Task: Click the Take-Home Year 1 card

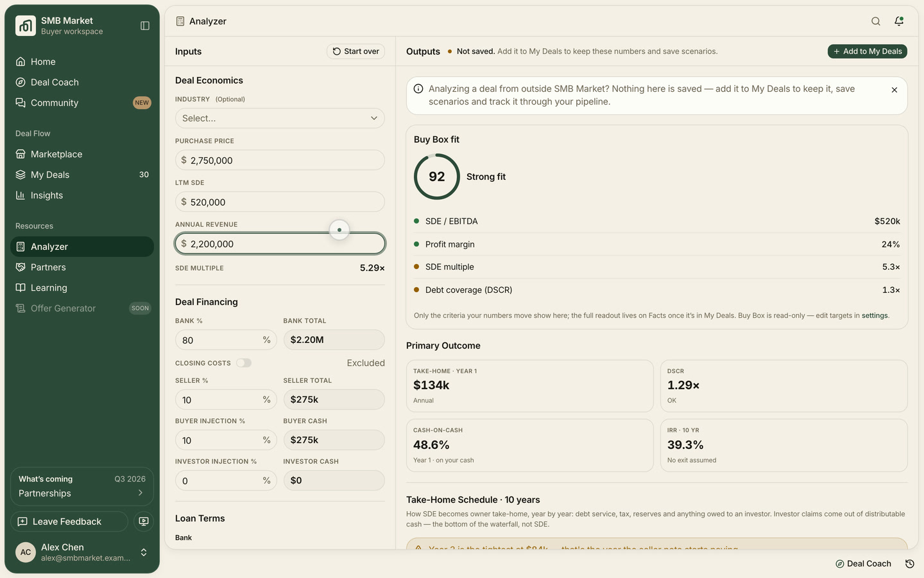Action: [x=529, y=386]
